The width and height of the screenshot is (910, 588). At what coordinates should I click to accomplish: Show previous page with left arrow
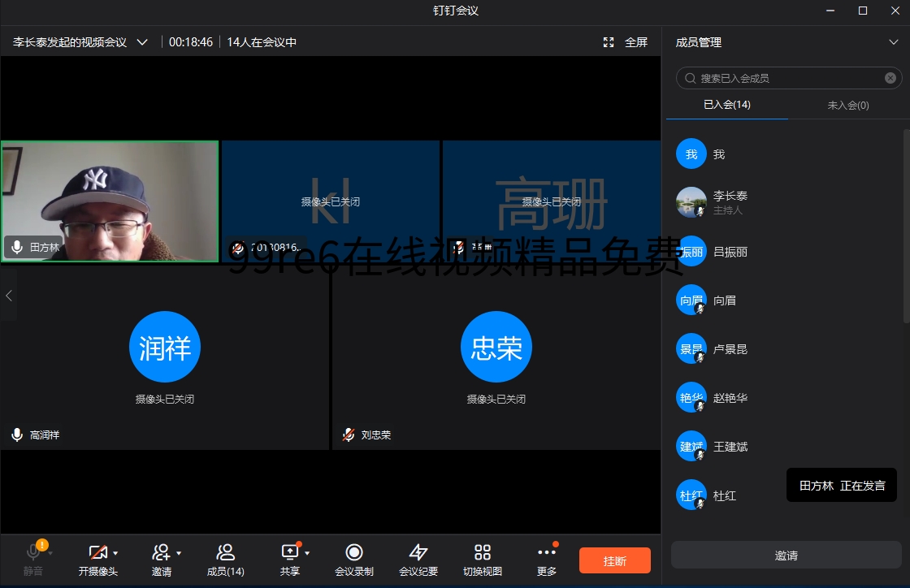[9, 296]
